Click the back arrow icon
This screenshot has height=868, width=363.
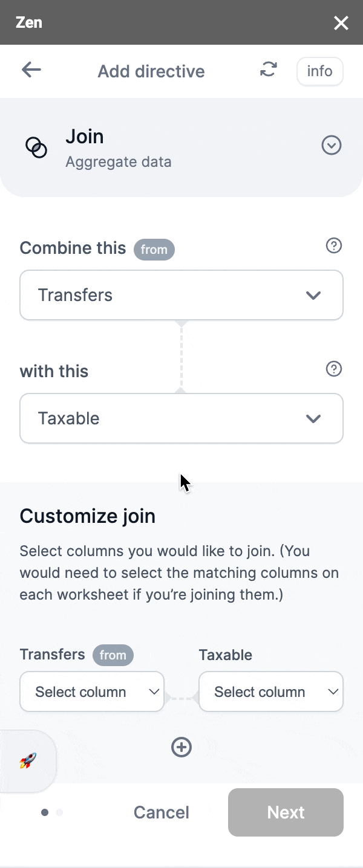click(x=31, y=70)
